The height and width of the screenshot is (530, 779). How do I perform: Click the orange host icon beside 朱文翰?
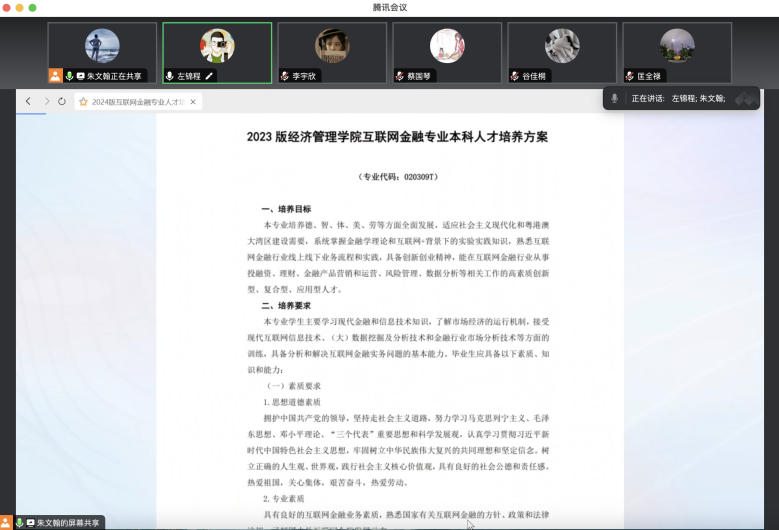56,76
